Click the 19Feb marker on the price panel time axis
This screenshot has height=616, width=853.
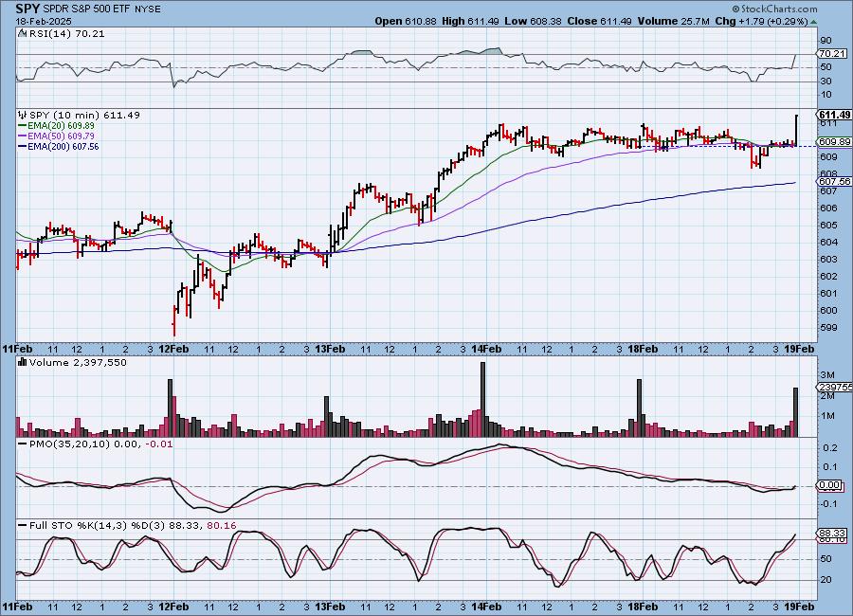(799, 349)
